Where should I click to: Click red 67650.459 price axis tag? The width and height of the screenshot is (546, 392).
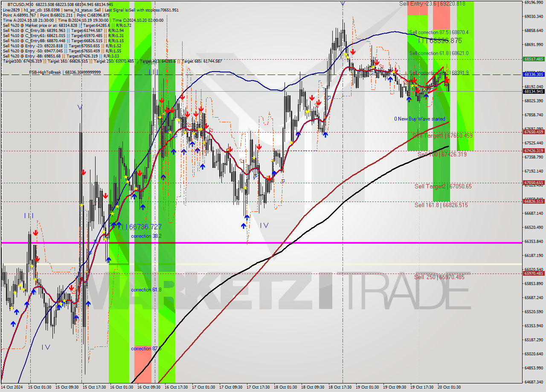point(534,132)
